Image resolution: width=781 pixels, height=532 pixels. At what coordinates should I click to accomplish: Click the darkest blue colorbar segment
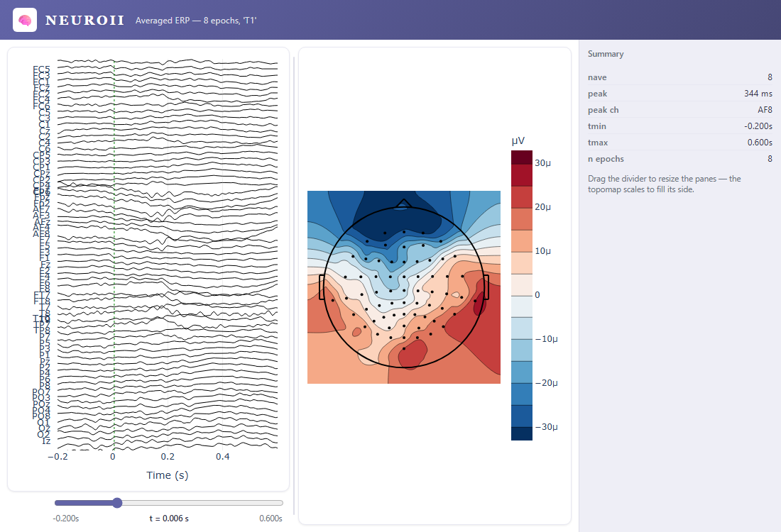point(522,433)
